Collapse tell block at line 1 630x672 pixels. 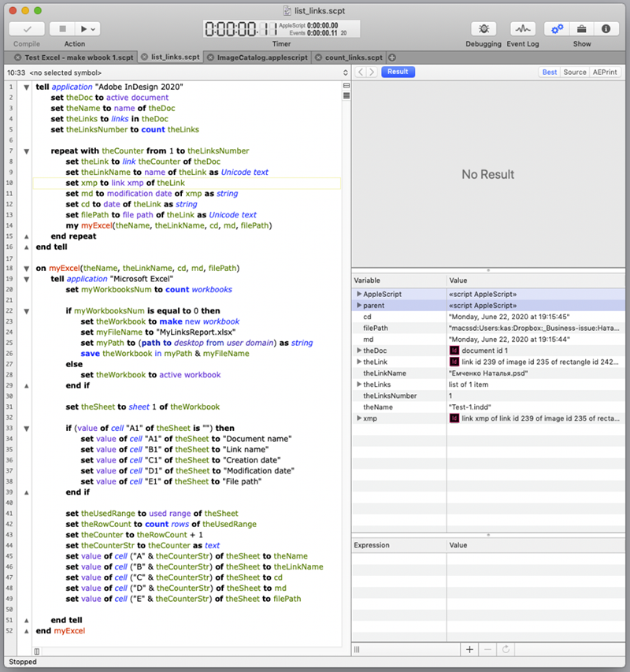click(x=26, y=87)
